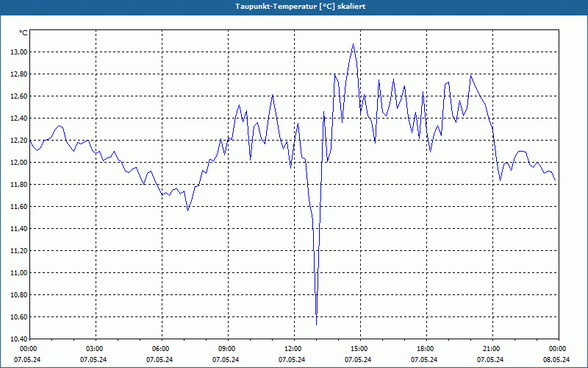Click the 12,80 y-axis value
Viewport: 588px width, 368px height.
point(19,74)
